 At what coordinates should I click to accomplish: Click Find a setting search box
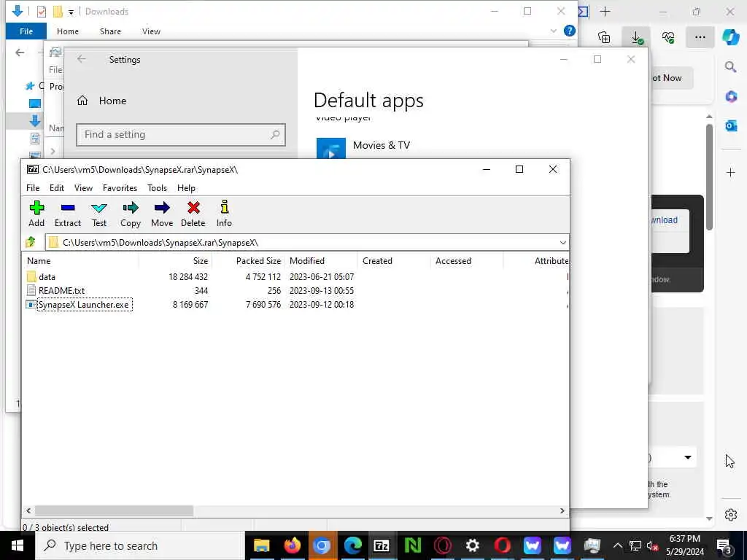[181, 135]
